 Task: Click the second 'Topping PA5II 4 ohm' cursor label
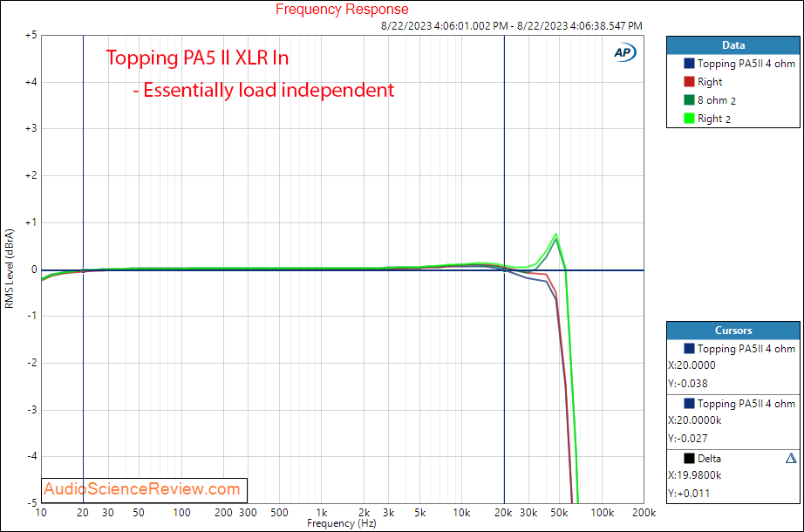click(x=746, y=403)
